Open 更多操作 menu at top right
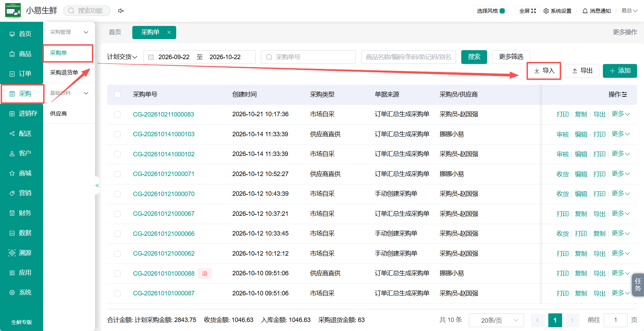This screenshot has width=644, height=331. click(625, 32)
